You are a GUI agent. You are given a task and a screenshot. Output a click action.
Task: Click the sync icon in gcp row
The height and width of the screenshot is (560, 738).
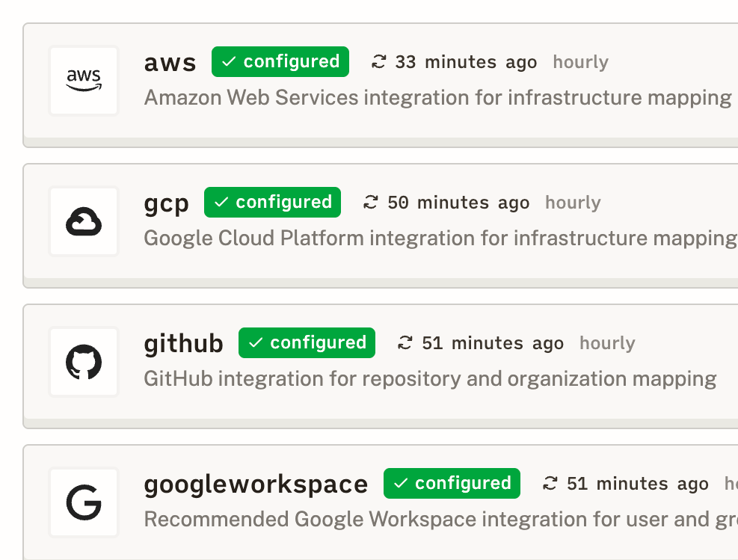[x=371, y=203]
